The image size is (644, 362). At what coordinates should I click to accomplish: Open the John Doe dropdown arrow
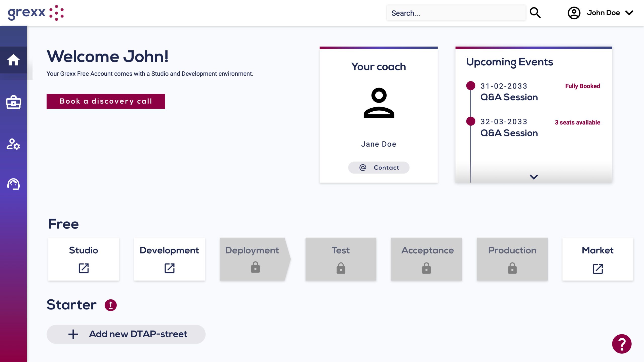click(629, 13)
